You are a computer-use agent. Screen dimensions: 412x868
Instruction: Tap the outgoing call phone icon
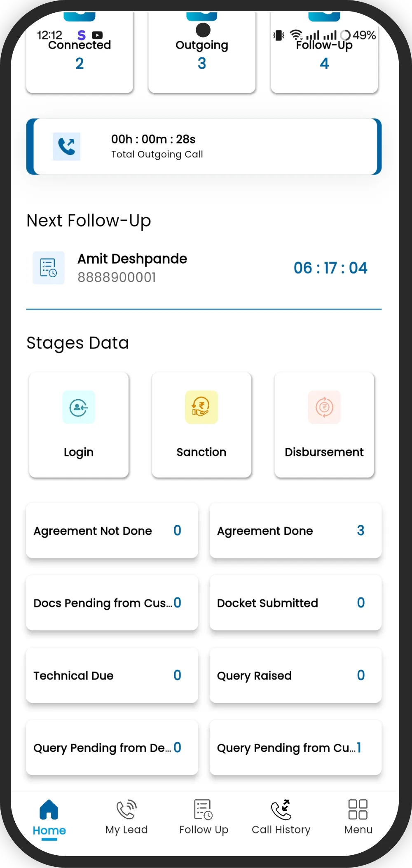66,146
